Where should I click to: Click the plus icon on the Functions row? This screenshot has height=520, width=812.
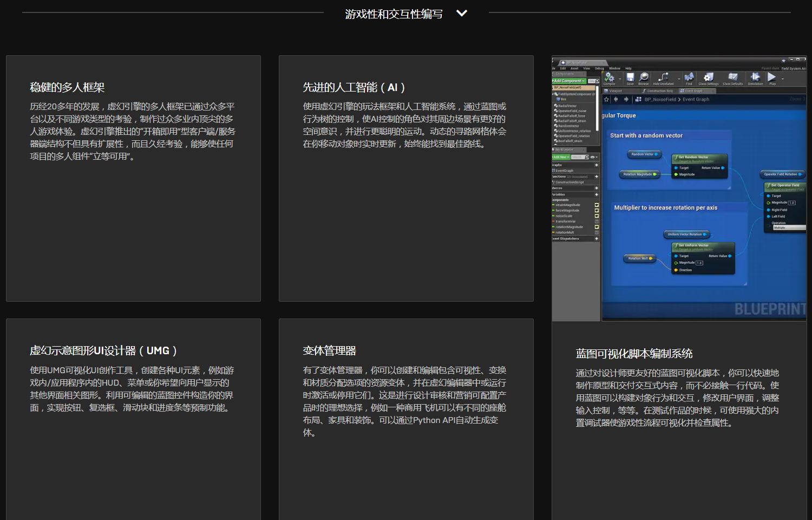(597, 177)
